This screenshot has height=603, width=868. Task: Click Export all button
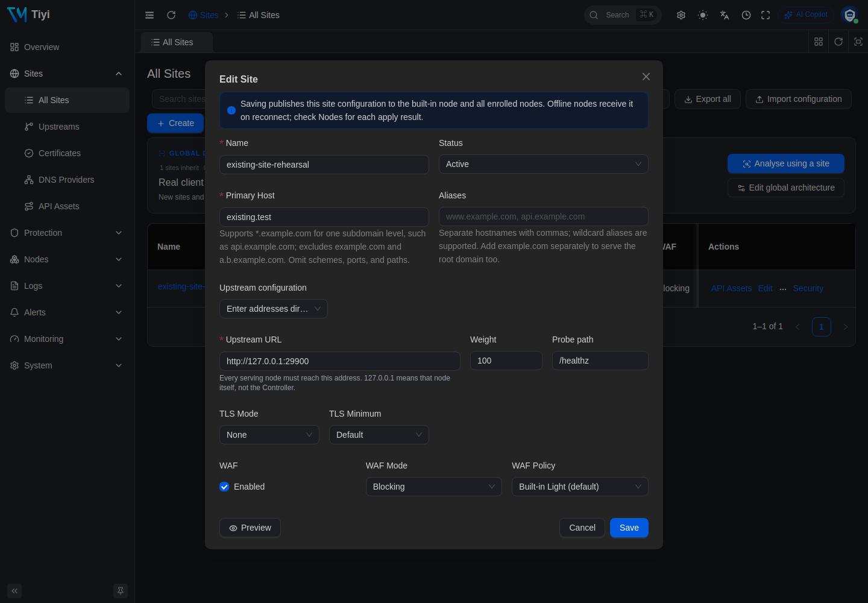tap(707, 99)
